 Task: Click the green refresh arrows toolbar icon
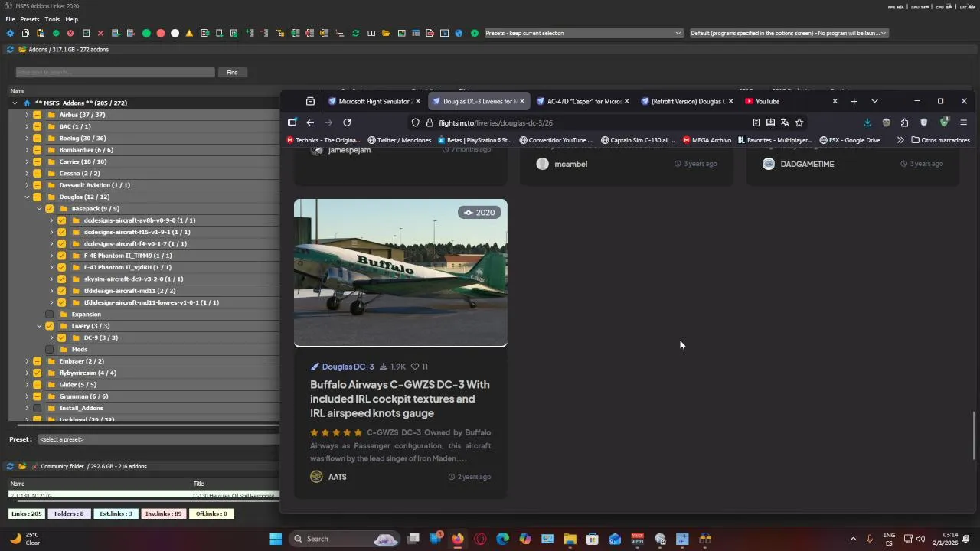(x=355, y=33)
